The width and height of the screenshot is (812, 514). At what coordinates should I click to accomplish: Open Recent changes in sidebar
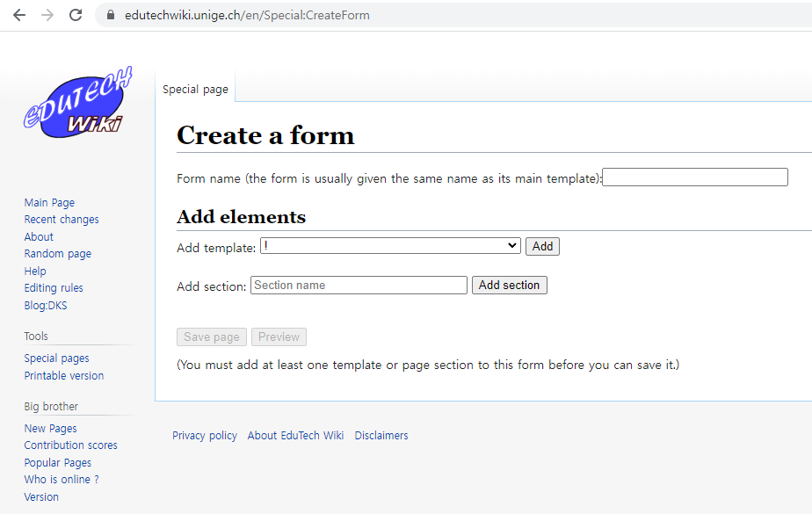pos(62,220)
